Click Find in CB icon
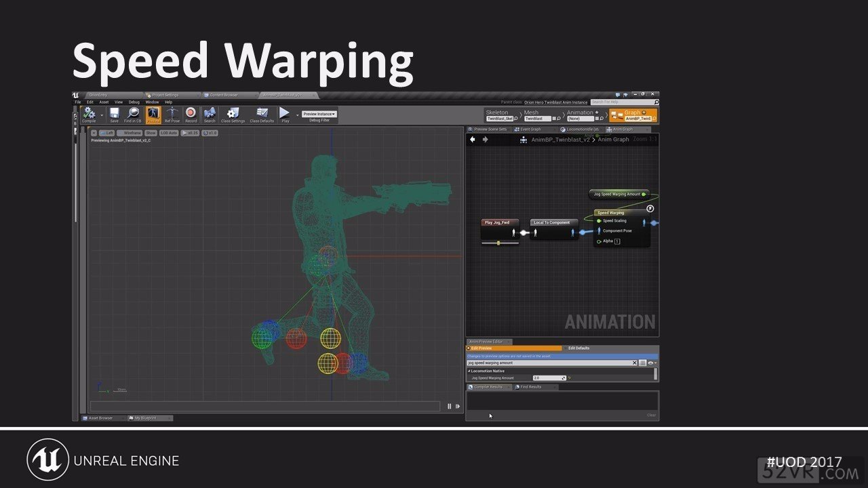Screen dimensions: 868x488 click(133, 114)
